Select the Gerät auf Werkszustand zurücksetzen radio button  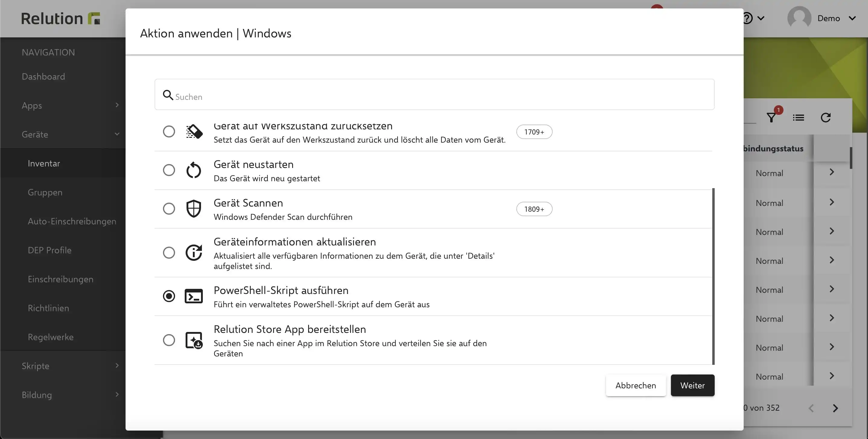(169, 131)
